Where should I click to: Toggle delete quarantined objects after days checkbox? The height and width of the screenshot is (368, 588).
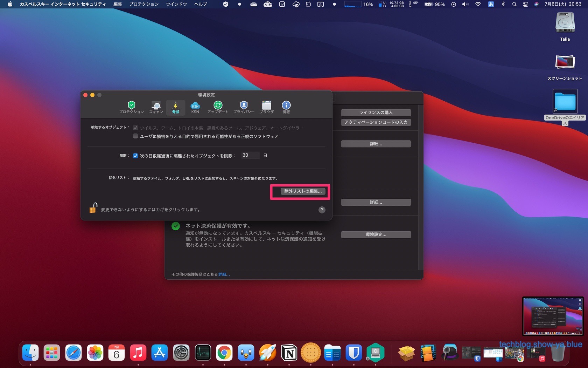point(135,156)
